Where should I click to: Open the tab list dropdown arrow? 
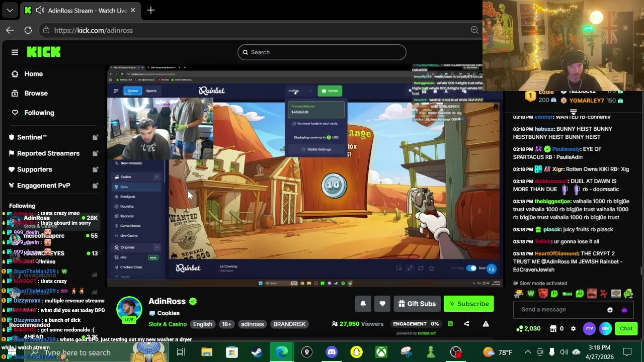tap(10, 10)
